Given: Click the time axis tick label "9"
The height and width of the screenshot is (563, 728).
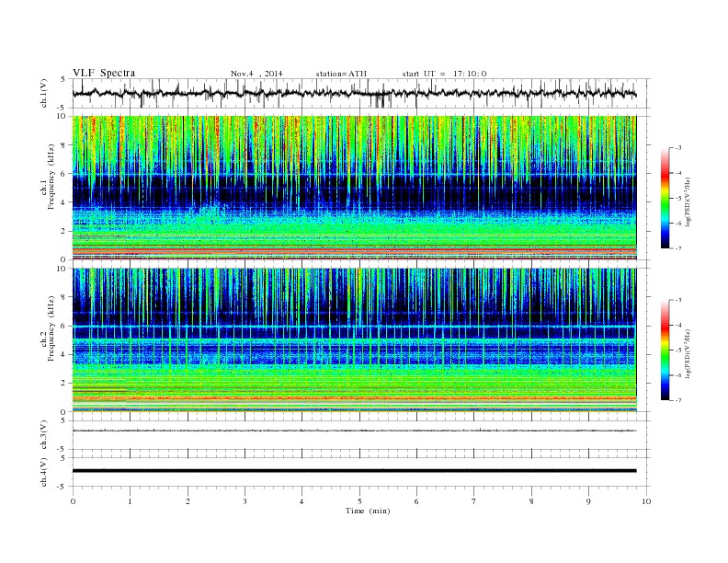Looking at the screenshot, I should coord(588,501).
